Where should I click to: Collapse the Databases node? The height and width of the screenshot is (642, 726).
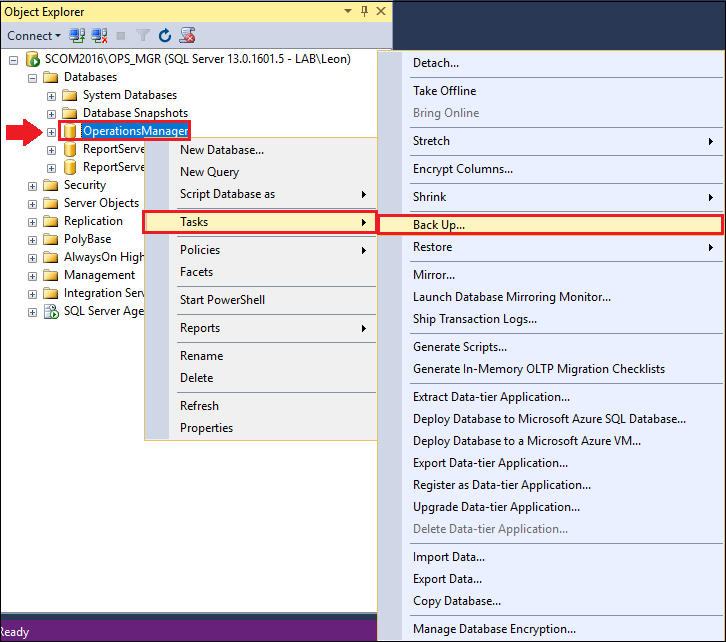click(32, 78)
